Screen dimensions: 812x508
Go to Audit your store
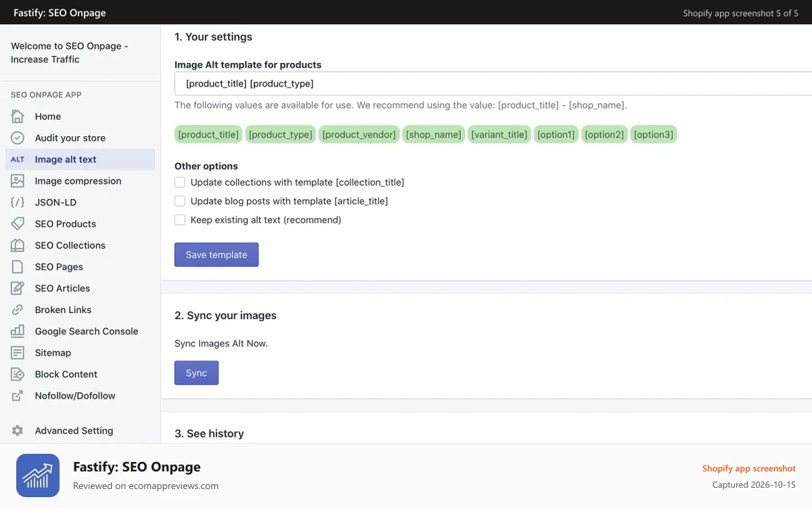pos(80,138)
